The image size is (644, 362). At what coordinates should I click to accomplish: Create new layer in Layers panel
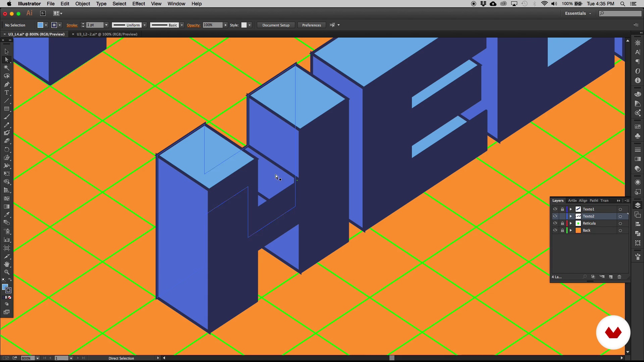[x=611, y=277]
